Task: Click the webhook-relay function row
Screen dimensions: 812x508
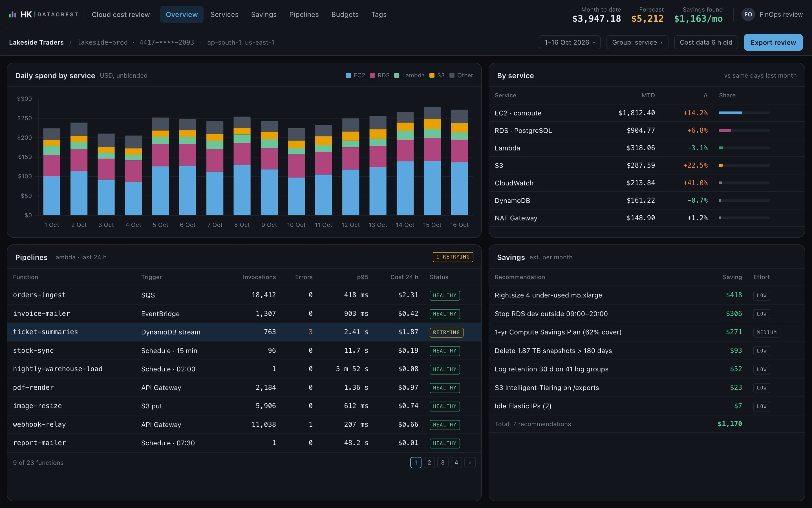Action: [244, 424]
